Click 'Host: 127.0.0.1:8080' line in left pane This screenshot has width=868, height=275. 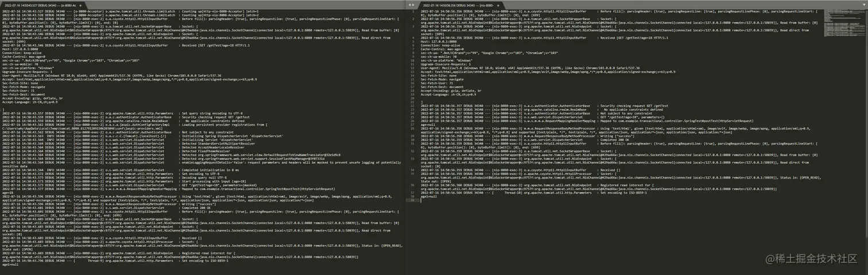point(20,49)
